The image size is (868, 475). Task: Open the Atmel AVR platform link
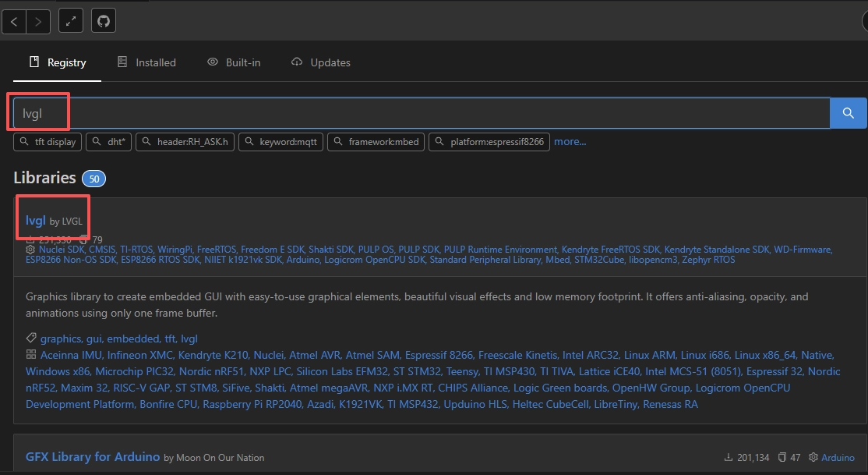click(x=315, y=356)
